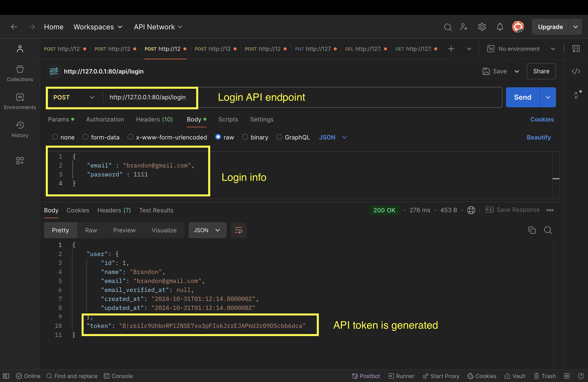Switch body type to form-data
Screen dimensions: 588x382
pyautogui.click(x=85, y=137)
